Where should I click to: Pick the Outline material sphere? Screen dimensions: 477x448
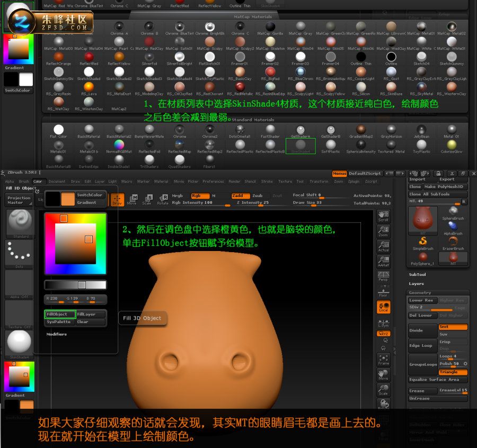(x=391, y=58)
